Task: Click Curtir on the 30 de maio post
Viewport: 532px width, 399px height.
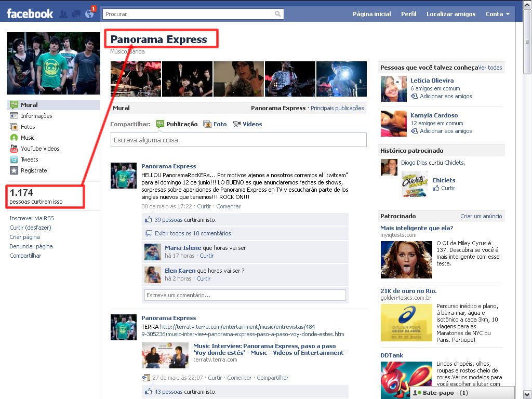Action: point(204,206)
